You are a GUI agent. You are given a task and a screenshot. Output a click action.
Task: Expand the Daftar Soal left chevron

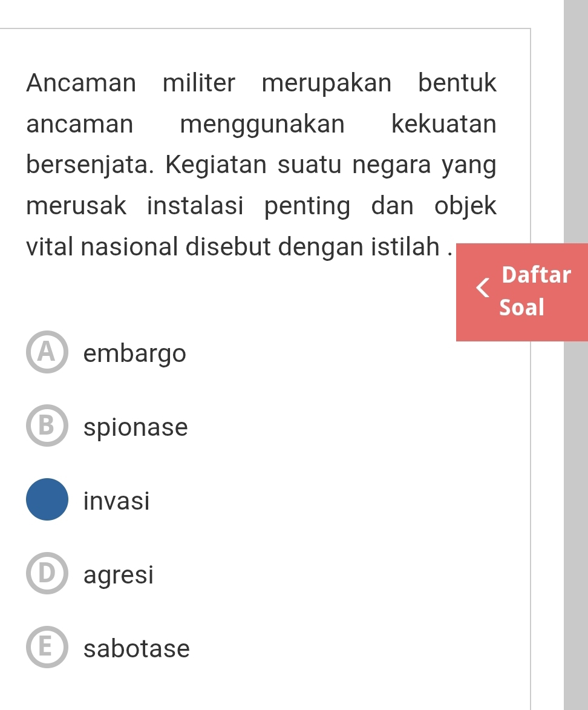tap(482, 289)
